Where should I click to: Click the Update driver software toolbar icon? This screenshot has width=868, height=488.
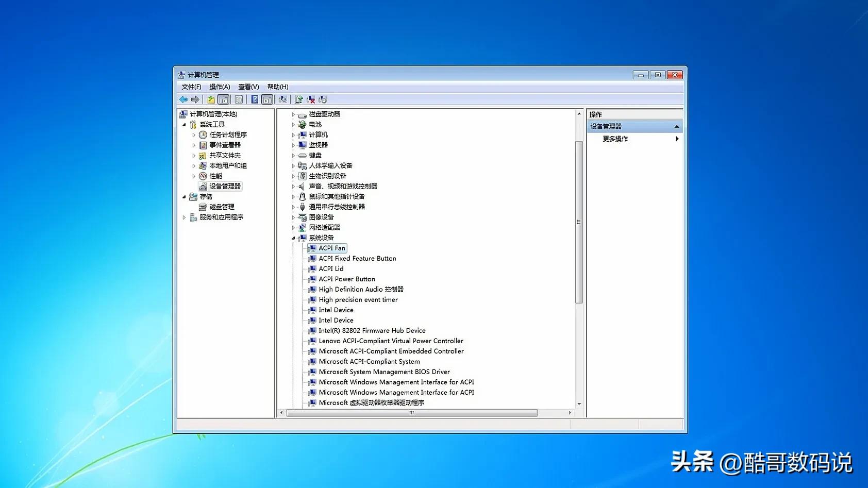[298, 99]
